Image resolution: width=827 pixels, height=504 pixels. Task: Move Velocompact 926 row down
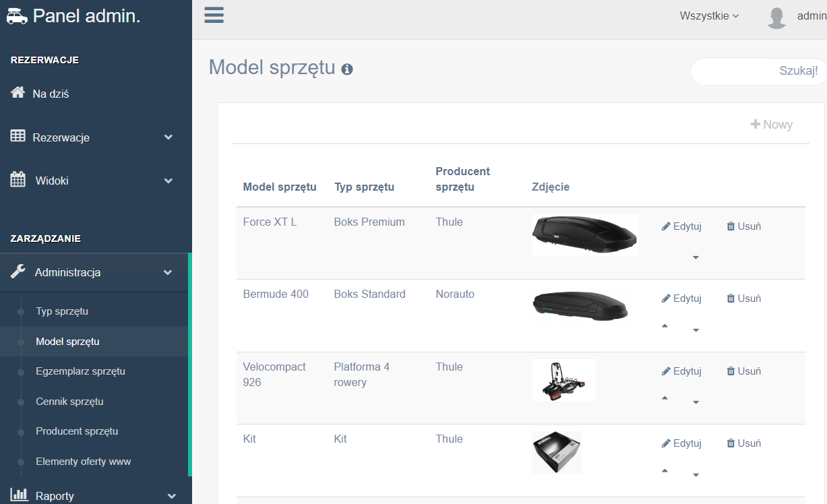[x=696, y=402]
